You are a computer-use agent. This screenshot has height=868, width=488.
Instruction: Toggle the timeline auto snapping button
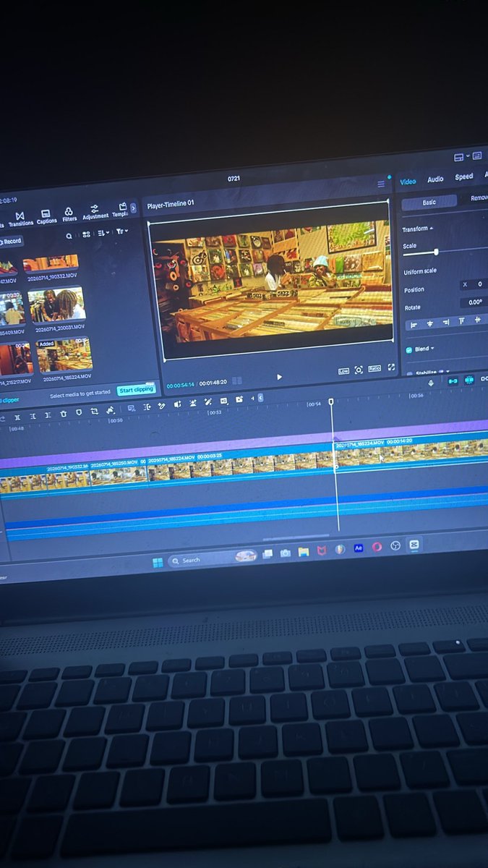tap(468, 379)
